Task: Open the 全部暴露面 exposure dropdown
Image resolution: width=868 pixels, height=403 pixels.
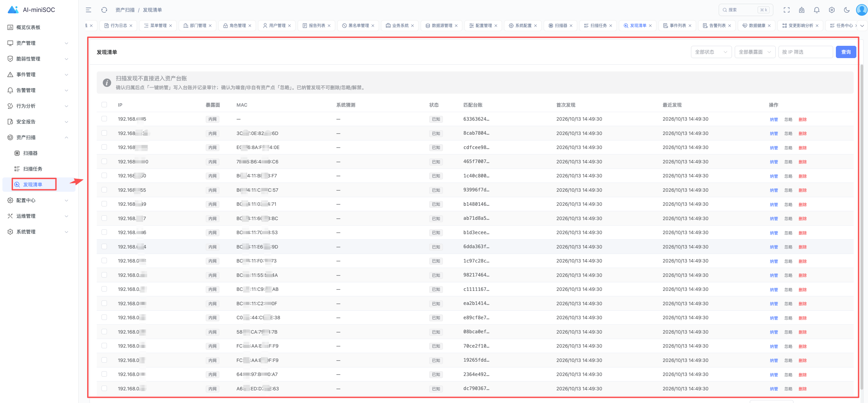Action: 755,52
